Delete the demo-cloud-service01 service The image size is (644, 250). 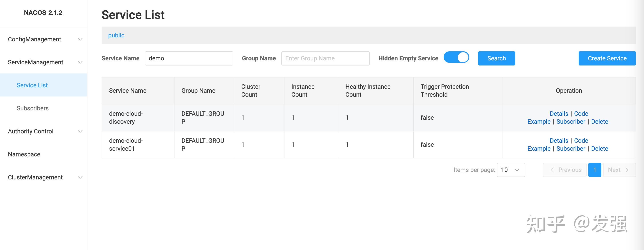click(600, 148)
